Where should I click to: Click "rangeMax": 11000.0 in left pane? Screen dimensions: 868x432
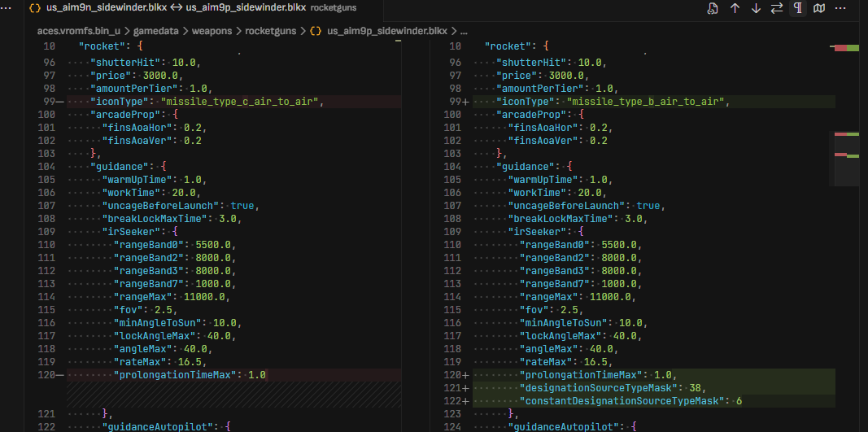[x=172, y=297]
